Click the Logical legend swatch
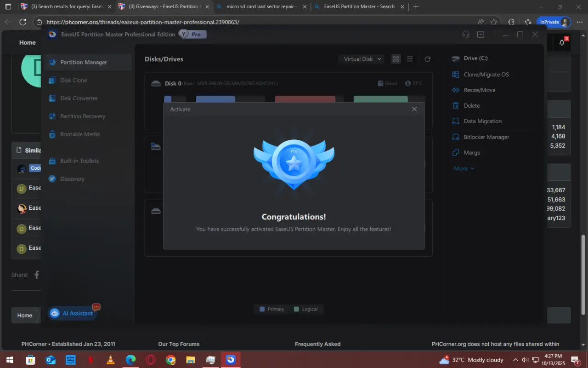The height and width of the screenshot is (368, 588). (x=296, y=309)
